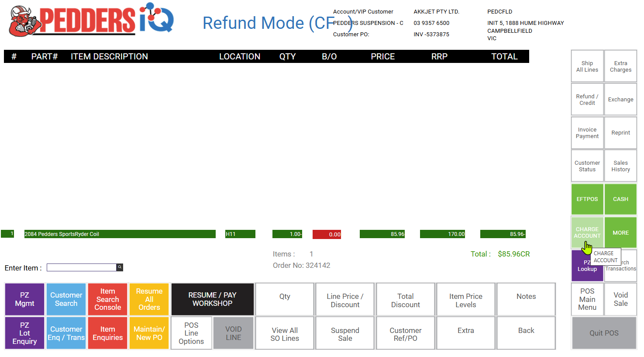
Task: Click the LOCATION column header
Action: click(x=240, y=56)
